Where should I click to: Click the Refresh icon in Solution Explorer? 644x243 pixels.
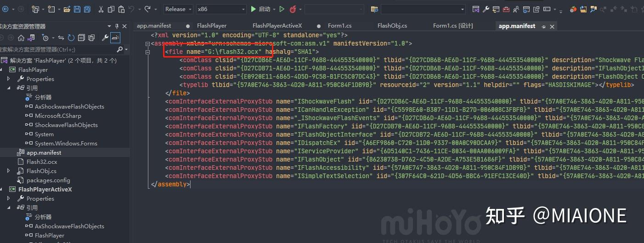tap(71, 38)
